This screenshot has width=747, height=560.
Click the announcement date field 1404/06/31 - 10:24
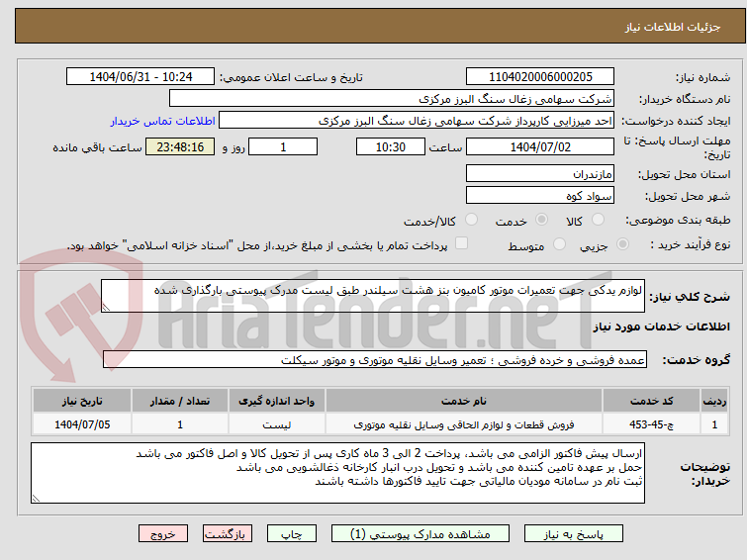pyautogui.click(x=140, y=77)
